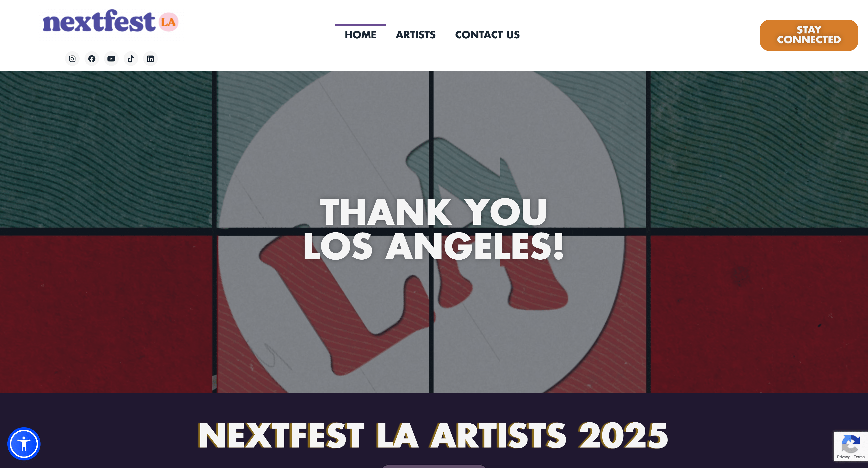Open the YouTube channel icon
Screen dimensions: 868x468
click(111, 59)
